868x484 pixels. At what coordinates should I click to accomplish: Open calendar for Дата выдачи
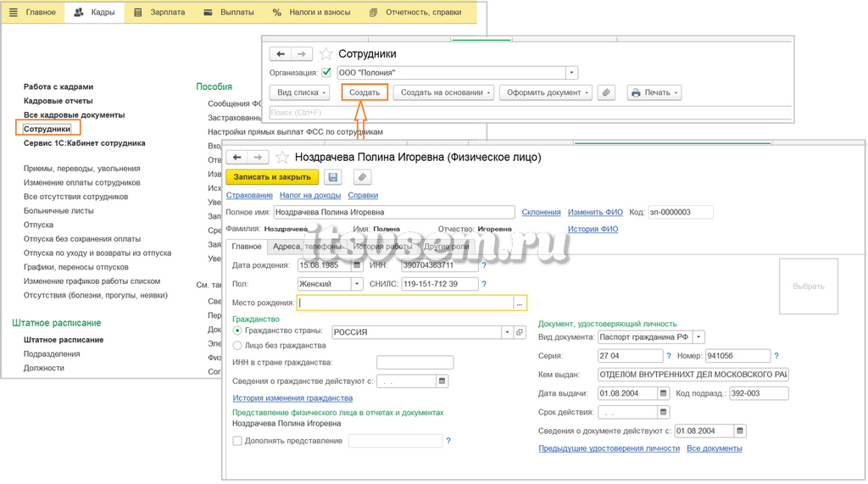pos(663,393)
